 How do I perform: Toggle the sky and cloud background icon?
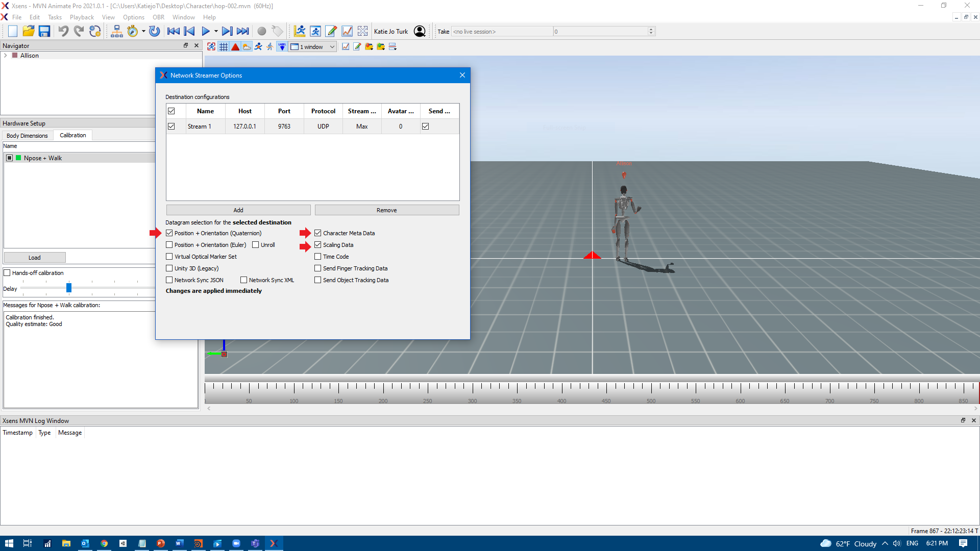[x=247, y=47]
